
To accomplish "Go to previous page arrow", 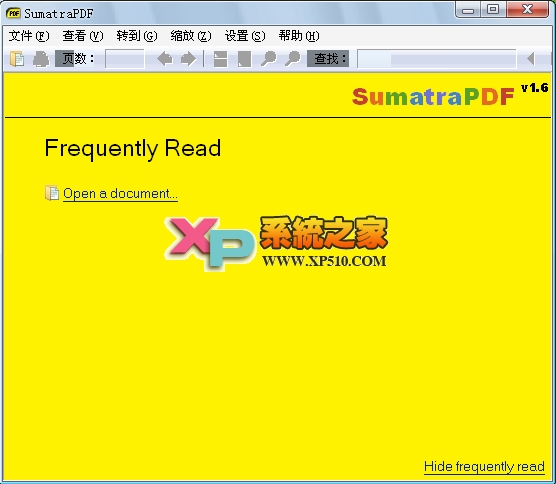I will [165, 59].
